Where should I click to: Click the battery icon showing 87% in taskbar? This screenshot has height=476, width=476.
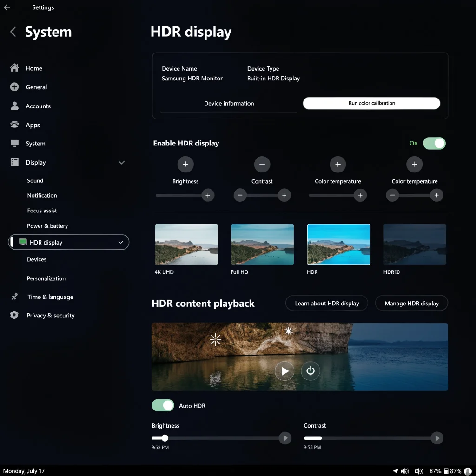coord(446,471)
